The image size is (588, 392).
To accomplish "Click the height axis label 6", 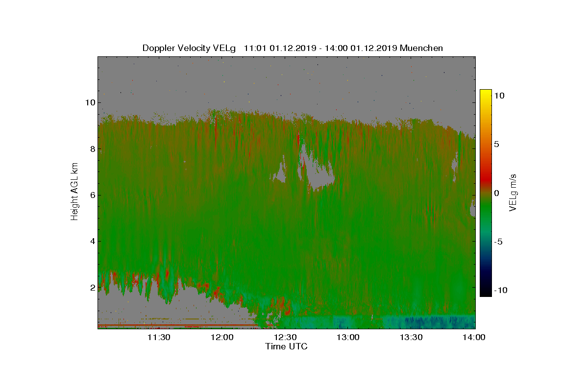I will [x=92, y=195].
